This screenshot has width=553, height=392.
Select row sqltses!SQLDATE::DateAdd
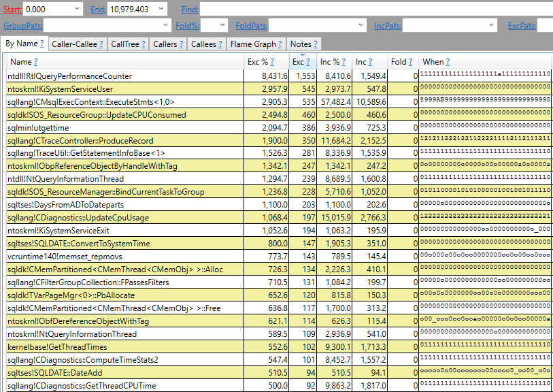tap(279, 373)
